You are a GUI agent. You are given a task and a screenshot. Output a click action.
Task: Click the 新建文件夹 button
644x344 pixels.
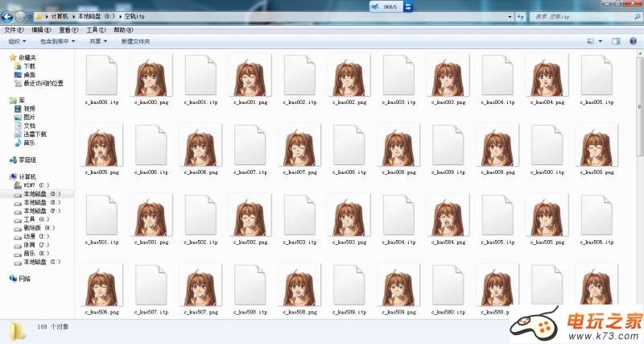pos(136,41)
